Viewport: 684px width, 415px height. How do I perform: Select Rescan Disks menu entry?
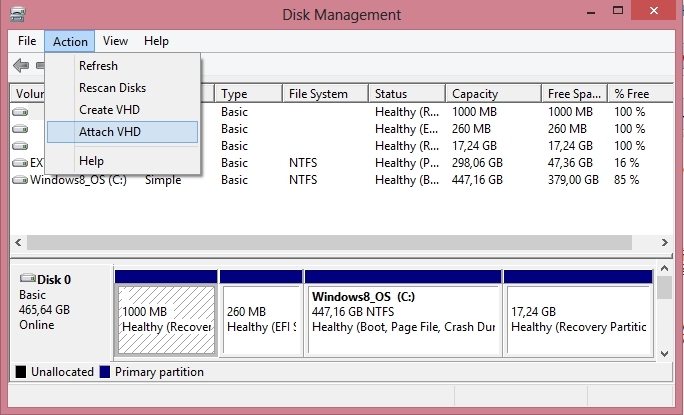tap(122, 88)
